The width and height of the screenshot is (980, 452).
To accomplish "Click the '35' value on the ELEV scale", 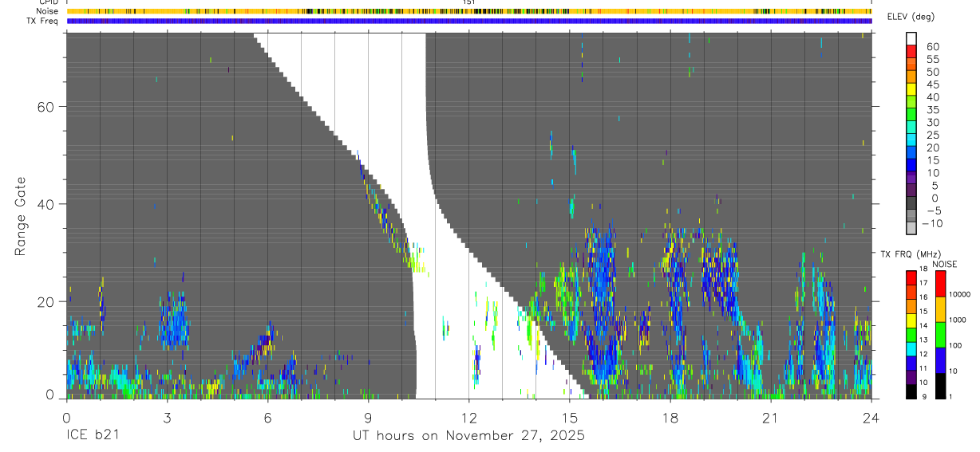I will 933,110.
